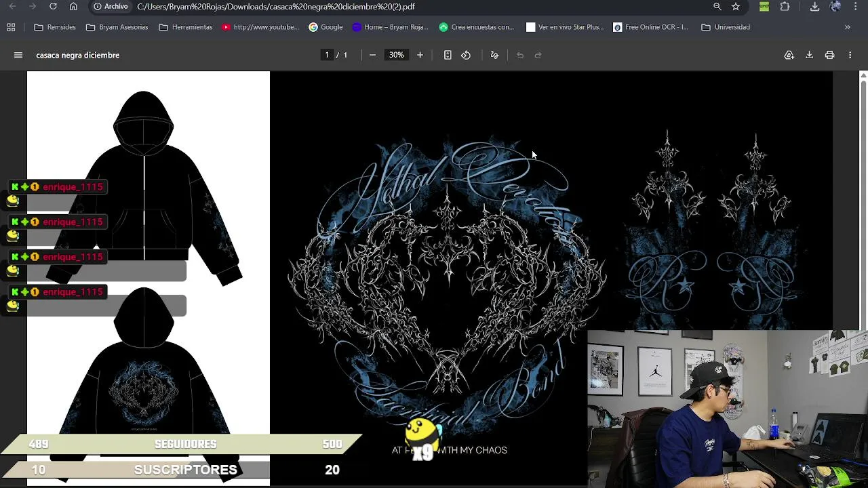Open Herramientas bookmark folder
This screenshot has height=488, width=868.
pyautogui.click(x=186, y=27)
